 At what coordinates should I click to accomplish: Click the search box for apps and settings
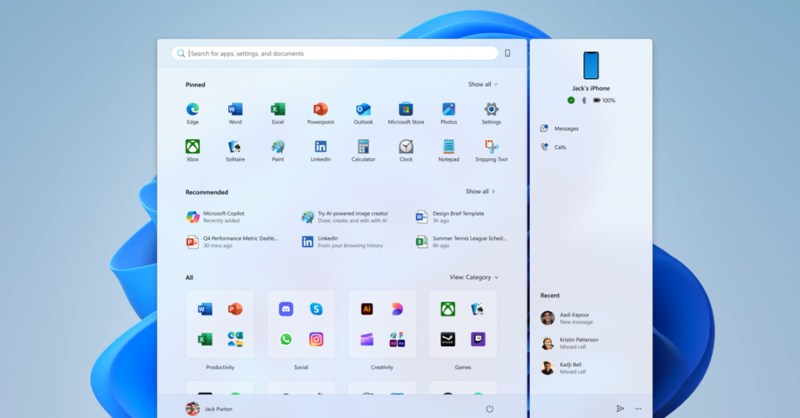click(335, 53)
